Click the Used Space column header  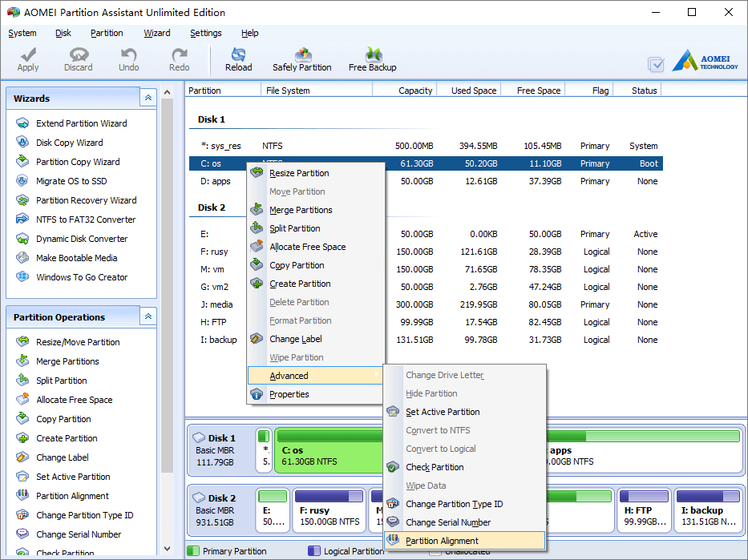pos(469,90)
